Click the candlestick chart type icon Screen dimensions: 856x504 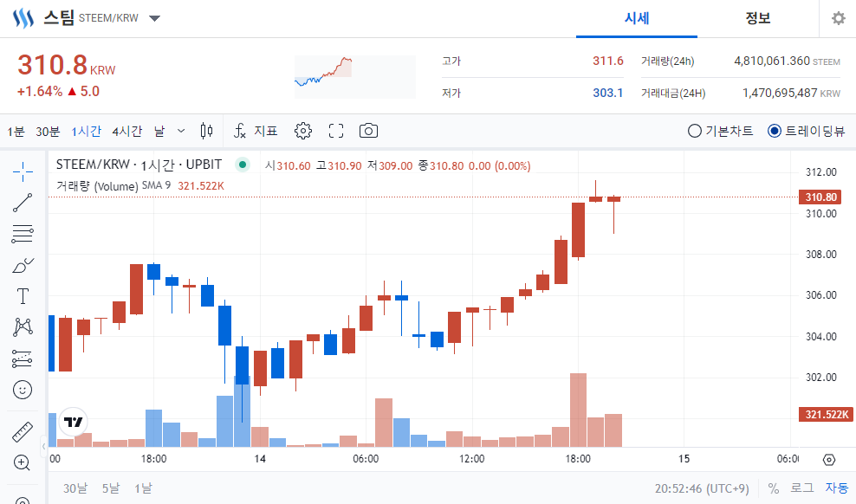tap(206, 131)
